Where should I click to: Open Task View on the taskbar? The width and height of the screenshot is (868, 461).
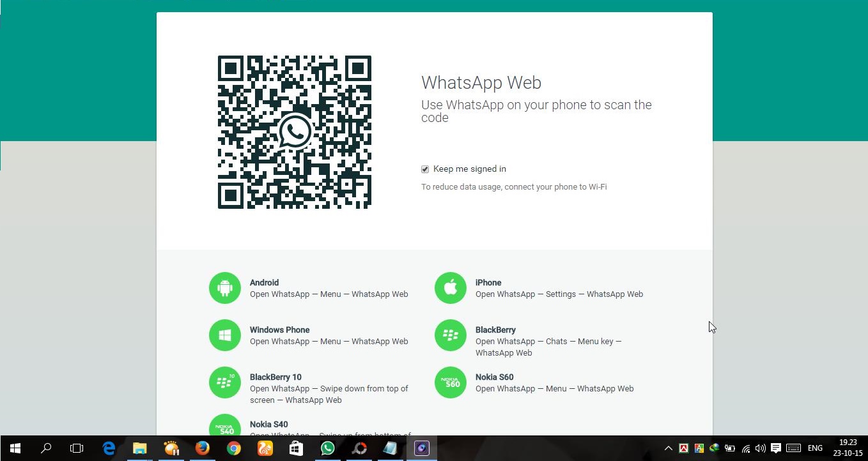tap(77, 448)
